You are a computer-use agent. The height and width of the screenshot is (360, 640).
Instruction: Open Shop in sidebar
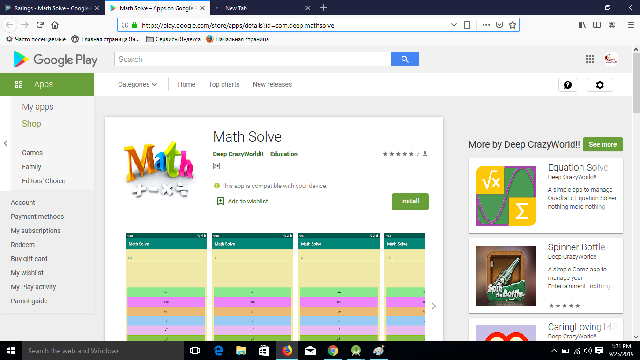(31, 124)
